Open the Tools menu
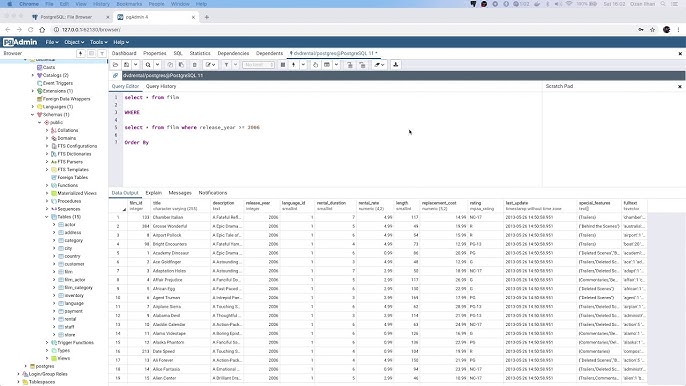The image size is (686, 386). pyautogui.click(x=98, y=42)
